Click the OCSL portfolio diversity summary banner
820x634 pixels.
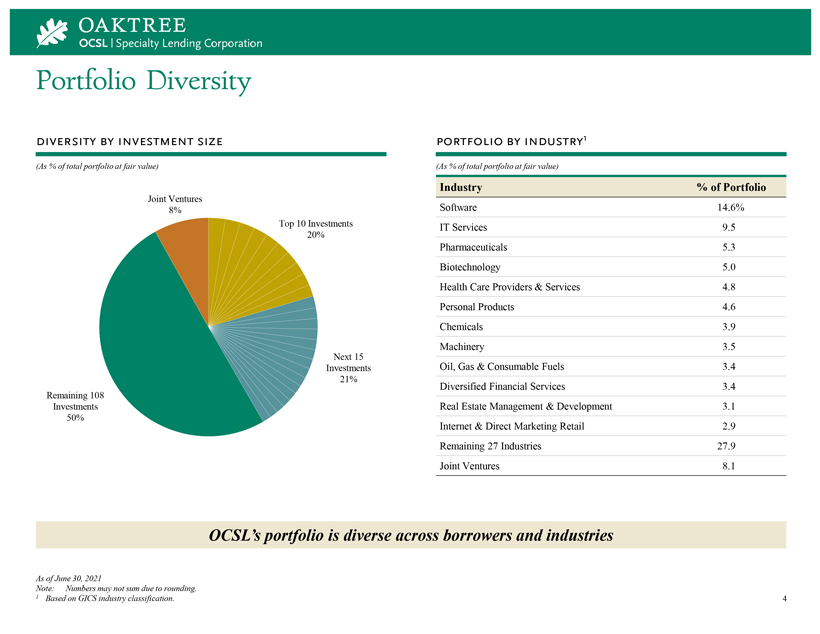pos(410,535)
